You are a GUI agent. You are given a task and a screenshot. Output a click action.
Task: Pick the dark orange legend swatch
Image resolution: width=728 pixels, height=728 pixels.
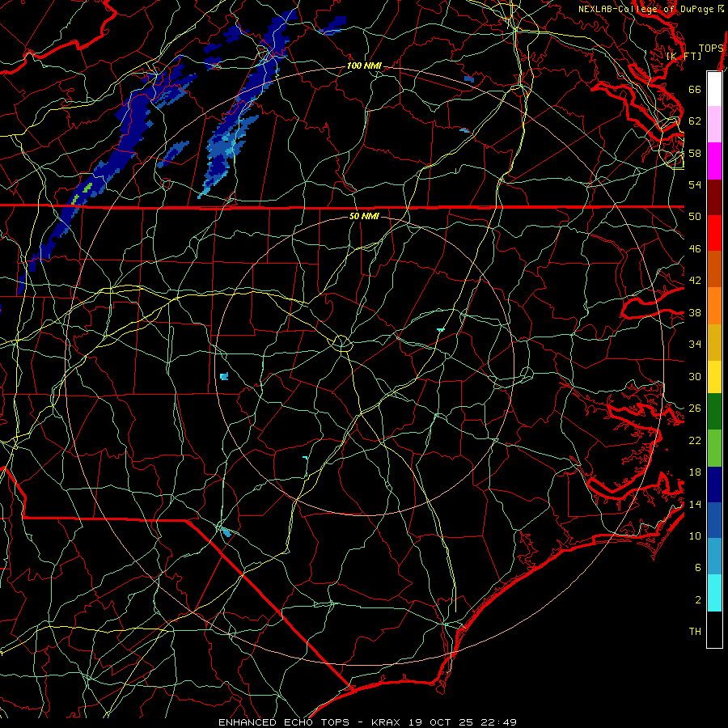click(x=714, y=269)
